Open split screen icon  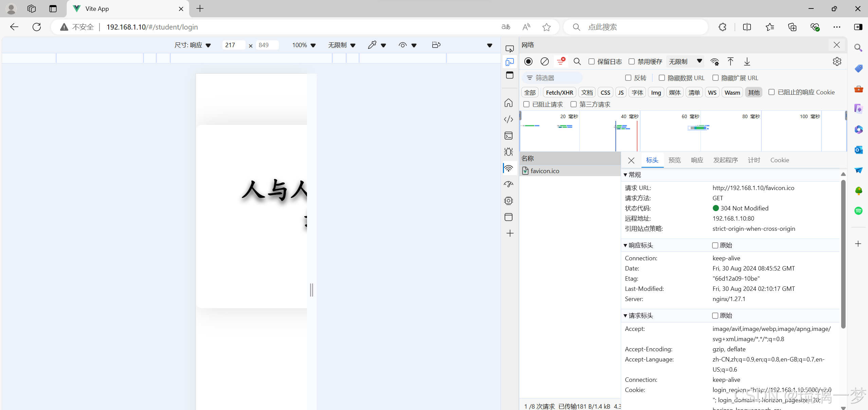[747, 27]
